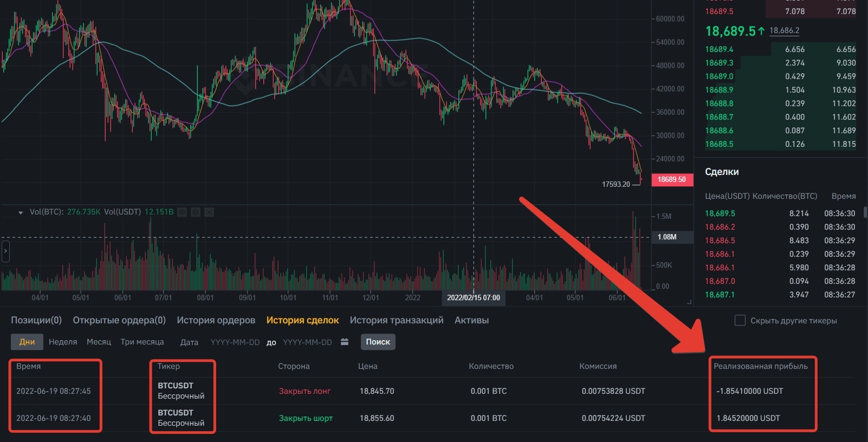Switch to 'Открытые ордера(0)' tab
This screenshot has height=442, width=868.
pos(119,320)
